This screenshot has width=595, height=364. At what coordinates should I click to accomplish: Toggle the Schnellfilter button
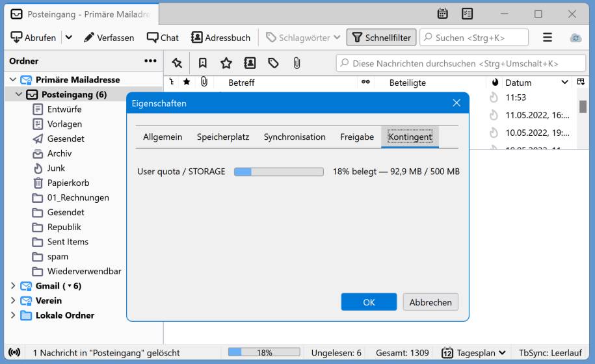pyautogui.click(x=381, y=38)
